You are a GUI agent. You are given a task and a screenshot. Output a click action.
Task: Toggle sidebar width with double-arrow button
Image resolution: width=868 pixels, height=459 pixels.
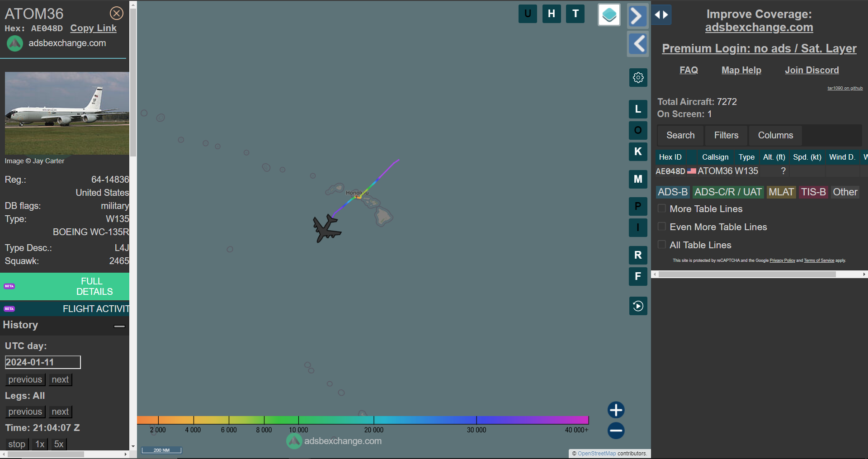click(661, 15)
